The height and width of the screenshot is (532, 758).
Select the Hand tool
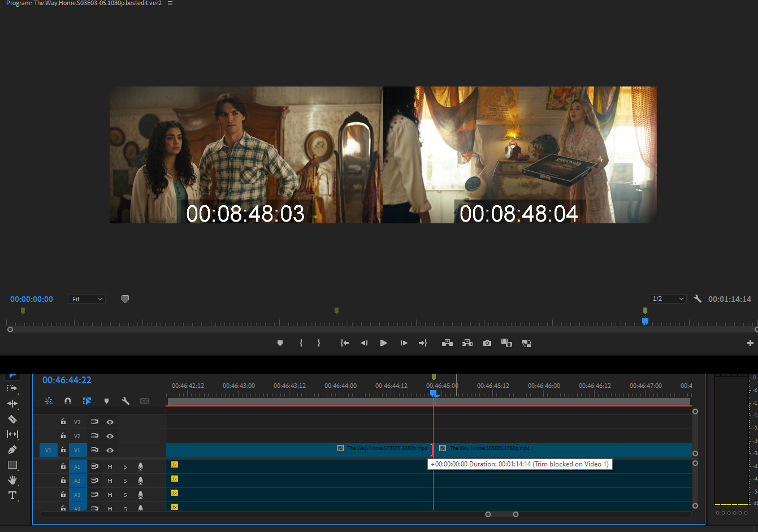[x=12, y=480]
